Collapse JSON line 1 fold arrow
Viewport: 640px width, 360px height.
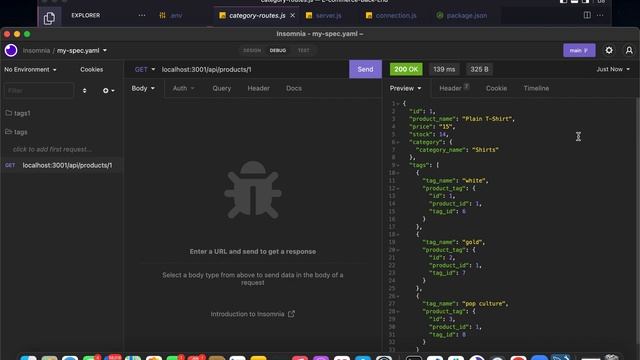pos(398,104)
